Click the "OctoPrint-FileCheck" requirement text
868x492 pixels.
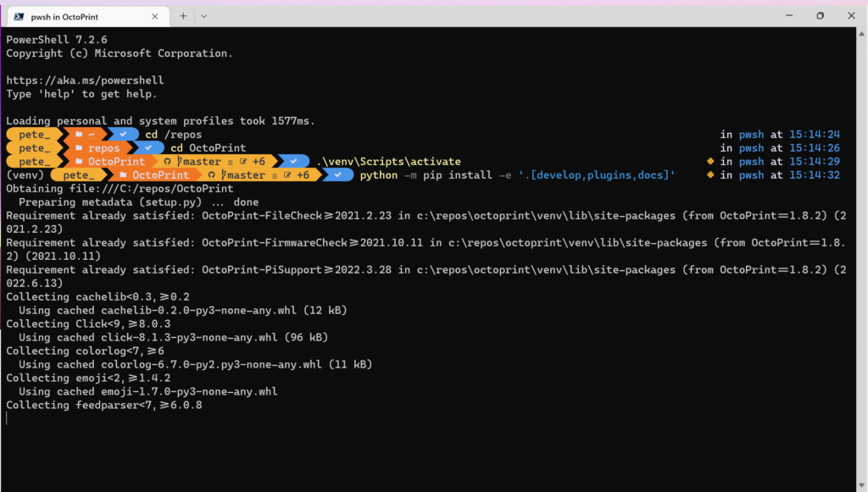coord(262,216)
